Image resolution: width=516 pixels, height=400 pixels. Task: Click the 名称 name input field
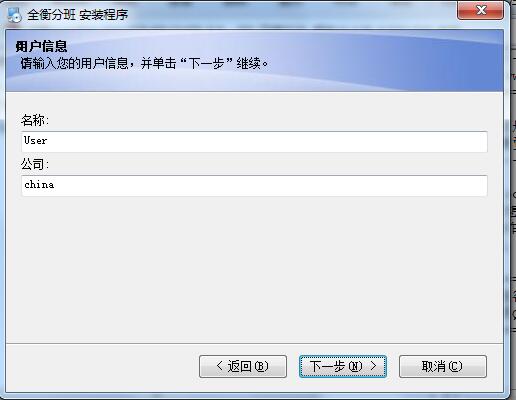[x=254, y=142]
